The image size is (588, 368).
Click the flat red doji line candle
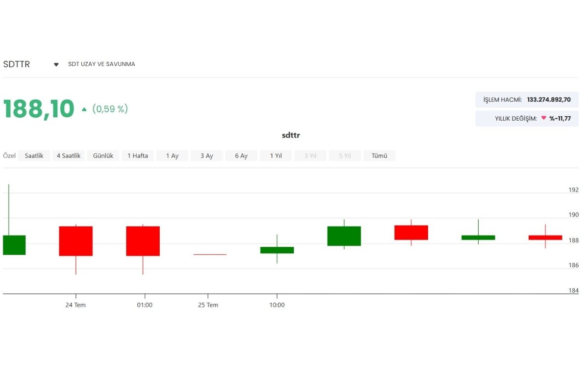pos(210,255)
